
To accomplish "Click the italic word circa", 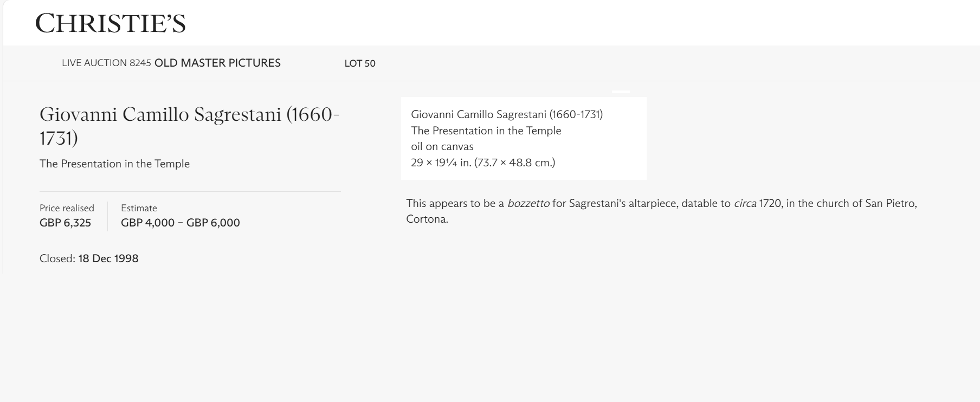I will [745, 204].
